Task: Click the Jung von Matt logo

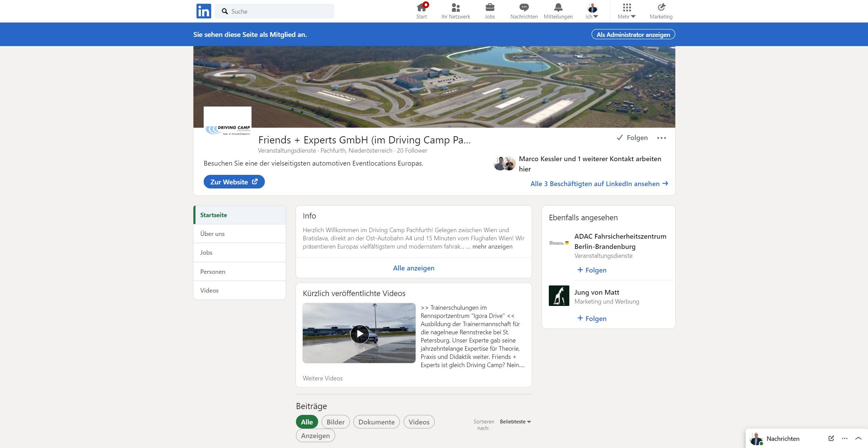Action: (x=559, y=296)
